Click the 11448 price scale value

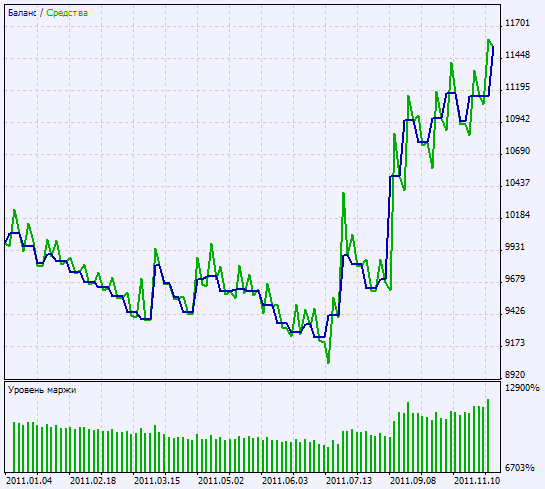[517, 55]
